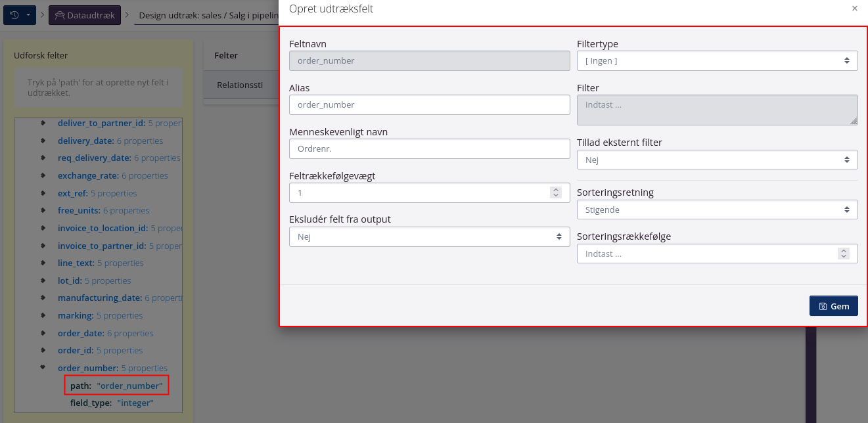Click the history clock icon button
The height and width of the screenshot is (423, 868).
14,16
